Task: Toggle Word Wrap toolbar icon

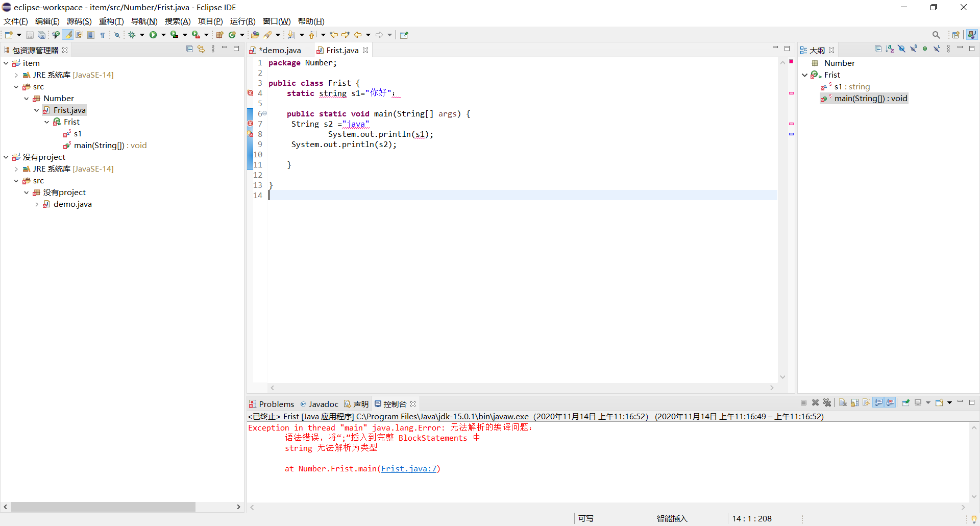Action: (79, 35)
